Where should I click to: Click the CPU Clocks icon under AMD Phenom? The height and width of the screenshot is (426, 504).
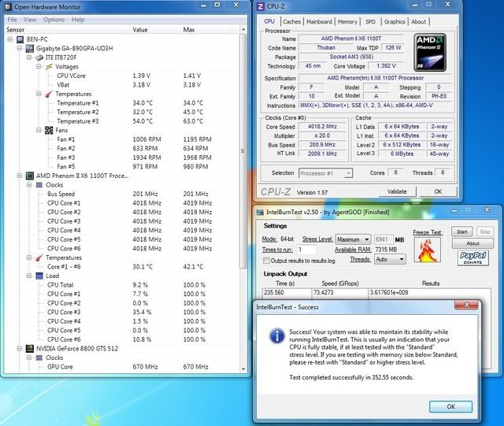pyautogui.click(x=39, y=185)
